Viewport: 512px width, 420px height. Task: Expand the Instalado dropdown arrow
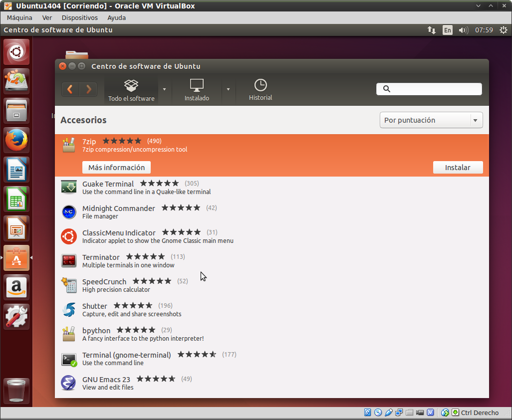228,89
